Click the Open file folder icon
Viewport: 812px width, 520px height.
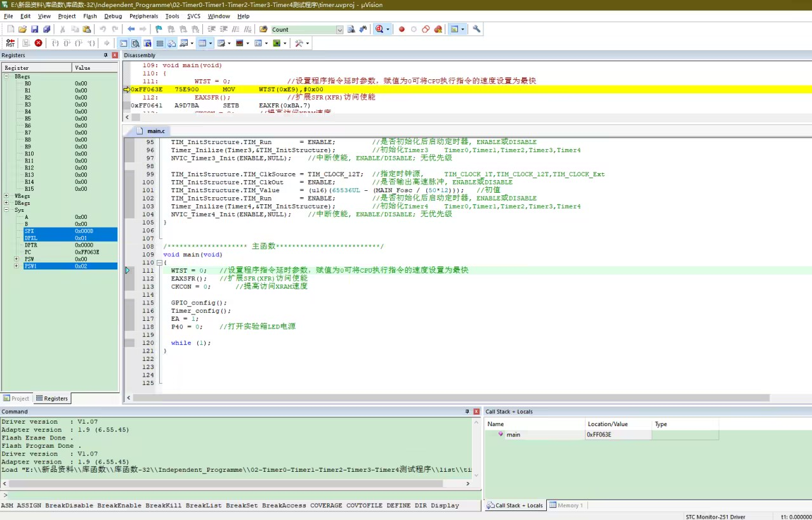coord(23,29)
